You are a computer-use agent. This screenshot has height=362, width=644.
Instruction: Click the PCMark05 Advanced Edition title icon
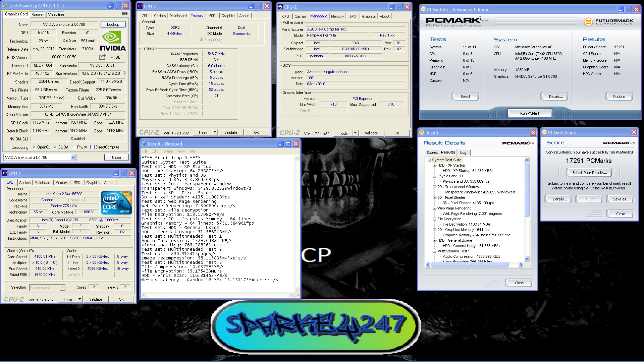423,9
